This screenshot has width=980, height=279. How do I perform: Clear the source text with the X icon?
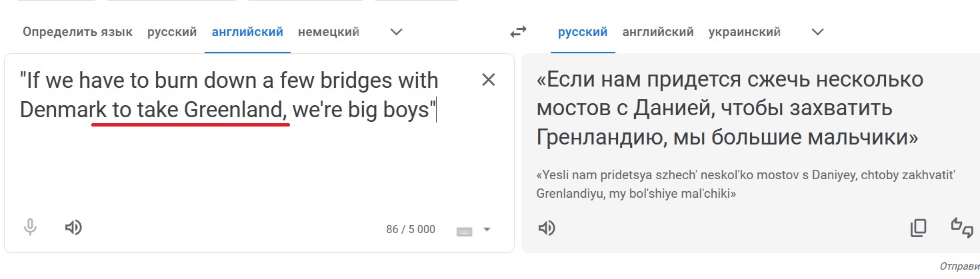tap(489, 80)
